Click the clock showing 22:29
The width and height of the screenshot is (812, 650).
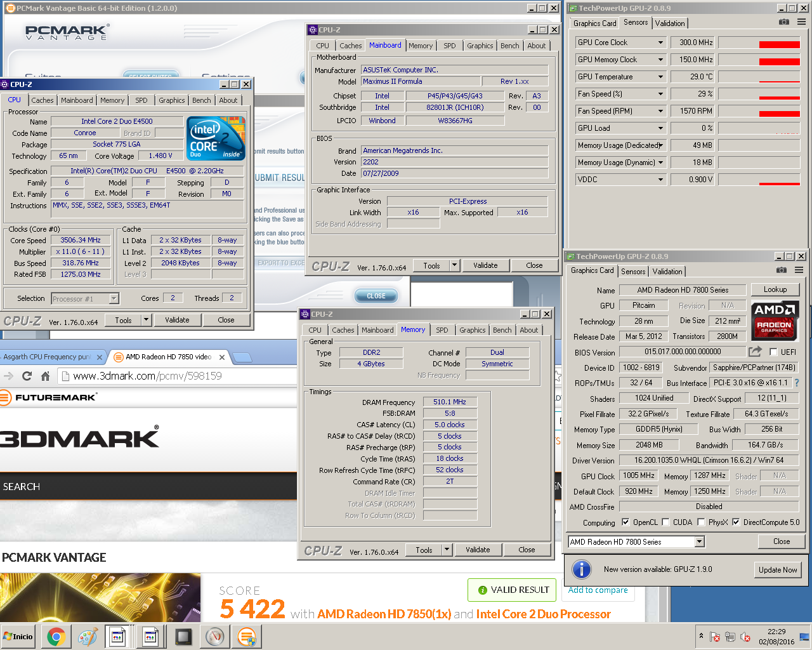click(776, 632)
